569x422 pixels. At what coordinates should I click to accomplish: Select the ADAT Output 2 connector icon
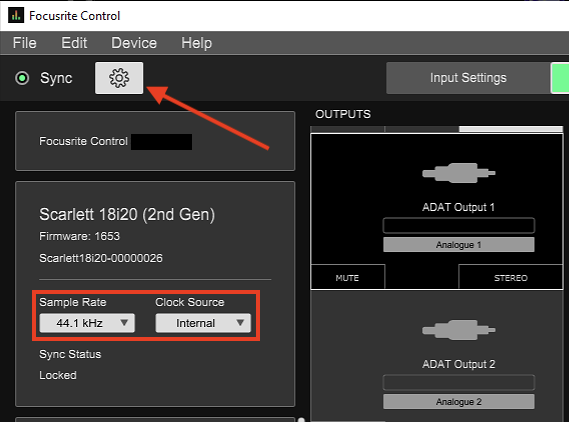459,330
